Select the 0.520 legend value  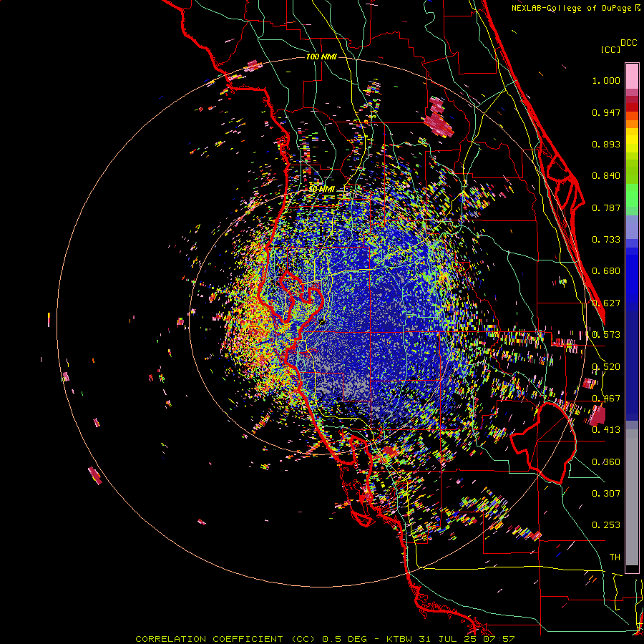click(x=606, y=367)
